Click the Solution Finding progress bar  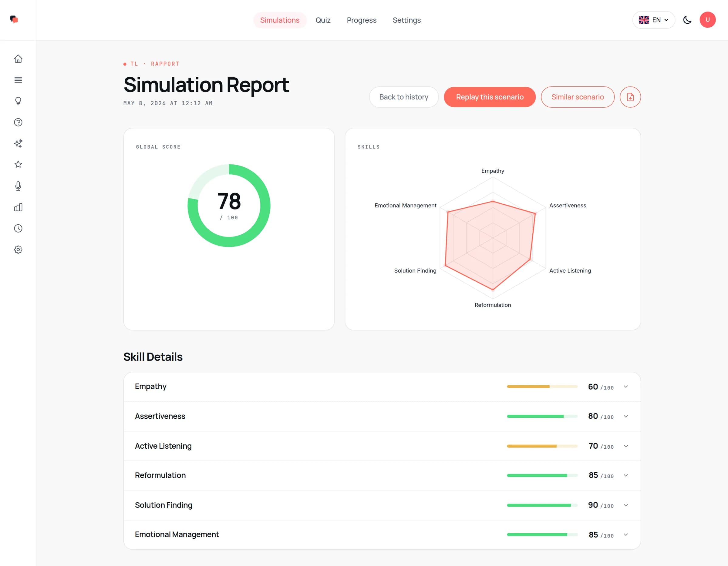click(542, 505)
